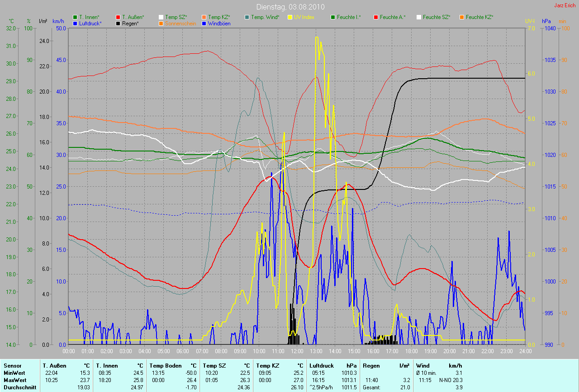
Task: Click the 'Regen' table column header
Action: [x=371, y=366]
